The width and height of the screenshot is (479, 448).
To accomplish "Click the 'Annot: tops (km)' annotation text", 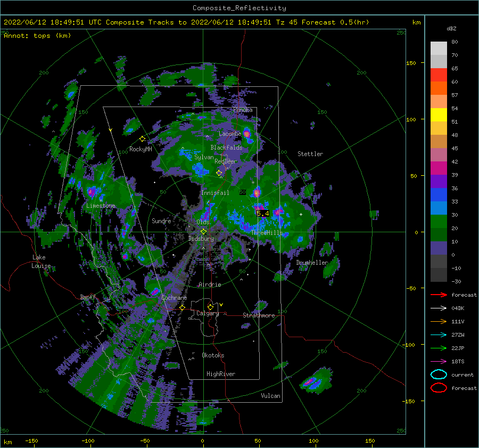I will pos(37,36).
